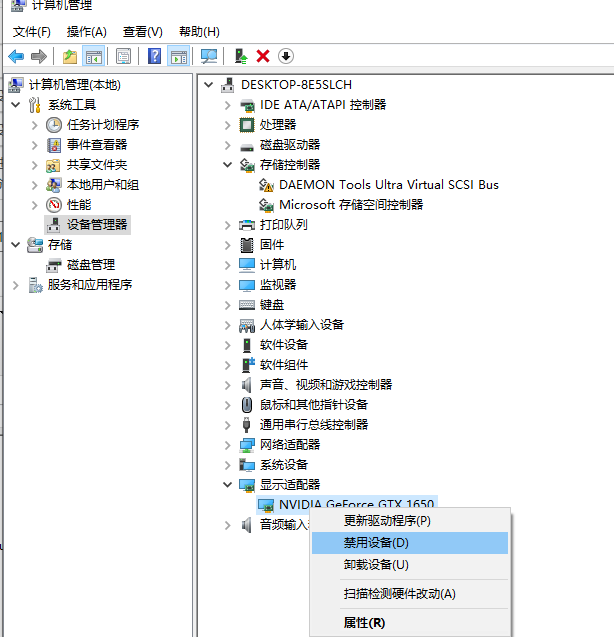Expand the 任务计划程序 node

coord(35,125)
